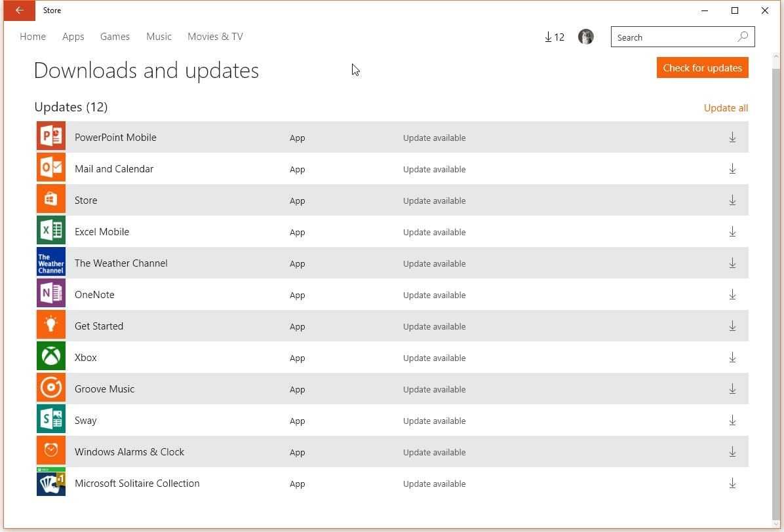This screenshot has height=532, width=784.
Task: Switch to the Games section
Action: 115,37
